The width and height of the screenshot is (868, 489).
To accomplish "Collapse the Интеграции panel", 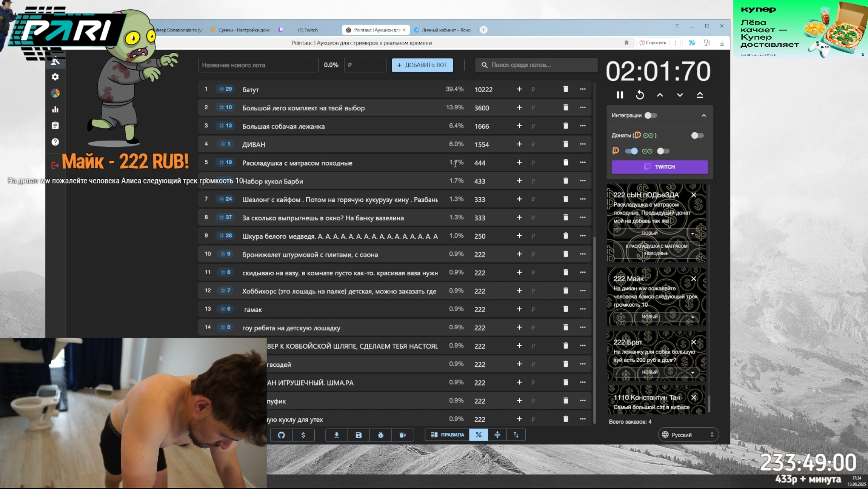I will pyautogui.click(x=704, y=116).
